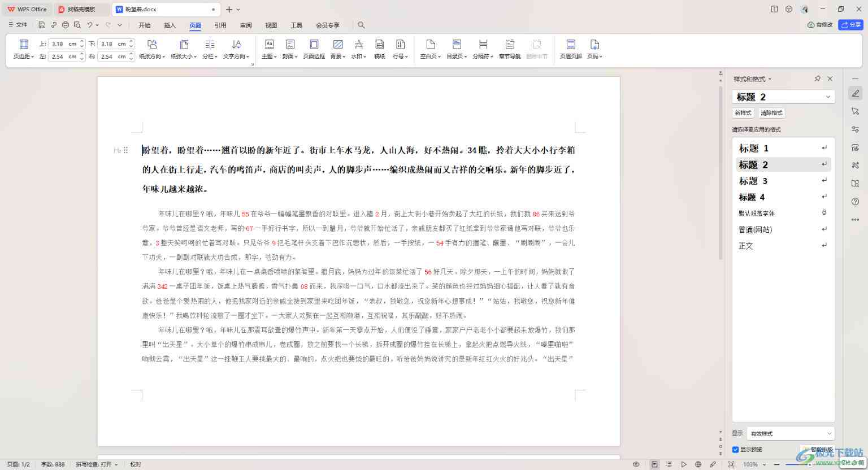This screenshot has width=868, height=470.
Task: Click the print preview icon
Action: tap(77, 25)
